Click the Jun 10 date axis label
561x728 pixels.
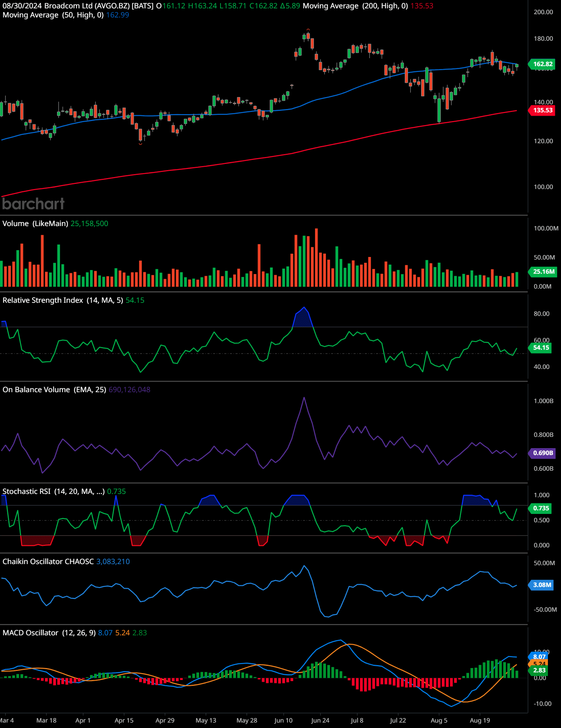pos(283,720)
